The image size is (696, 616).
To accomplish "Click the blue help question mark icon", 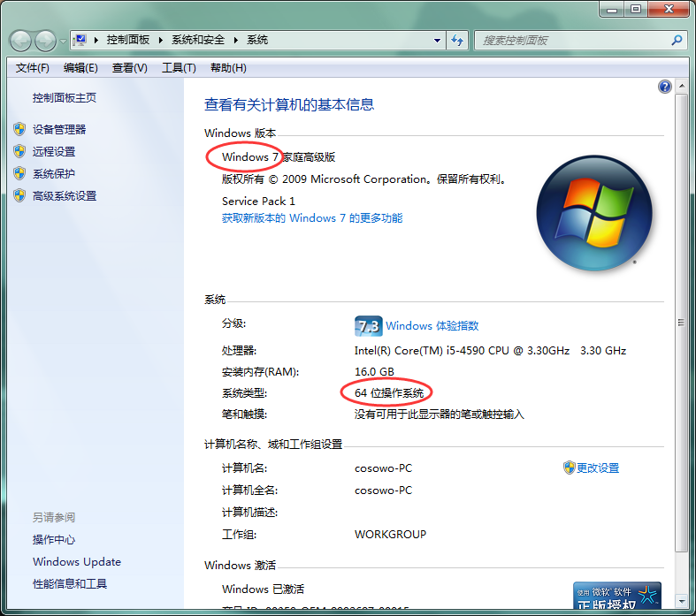I will tap(664, 87).
